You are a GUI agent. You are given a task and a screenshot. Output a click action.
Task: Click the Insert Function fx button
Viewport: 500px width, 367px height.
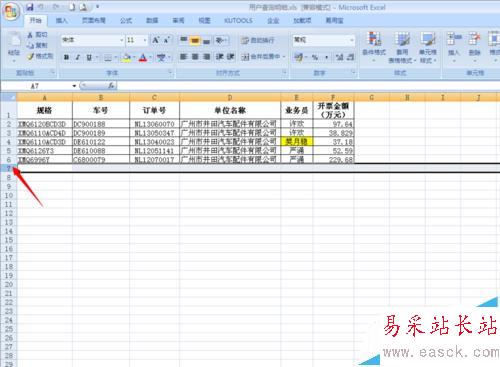click(x=111, y=86)
